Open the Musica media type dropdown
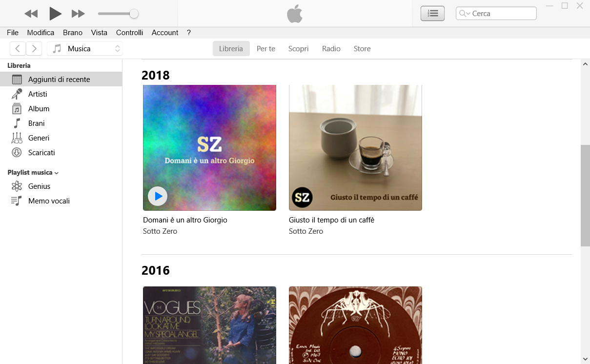This screenshot has height=364, width=590. click(85, 48)
